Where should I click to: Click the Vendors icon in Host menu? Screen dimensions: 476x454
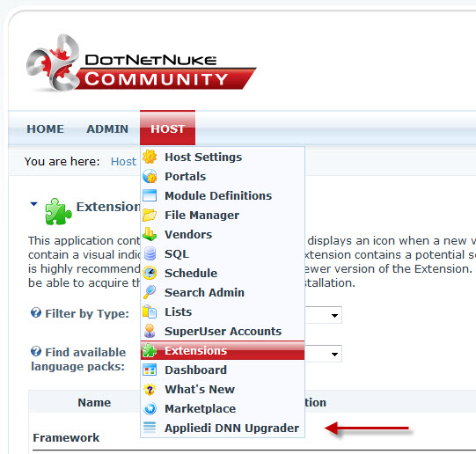[150, 234]
